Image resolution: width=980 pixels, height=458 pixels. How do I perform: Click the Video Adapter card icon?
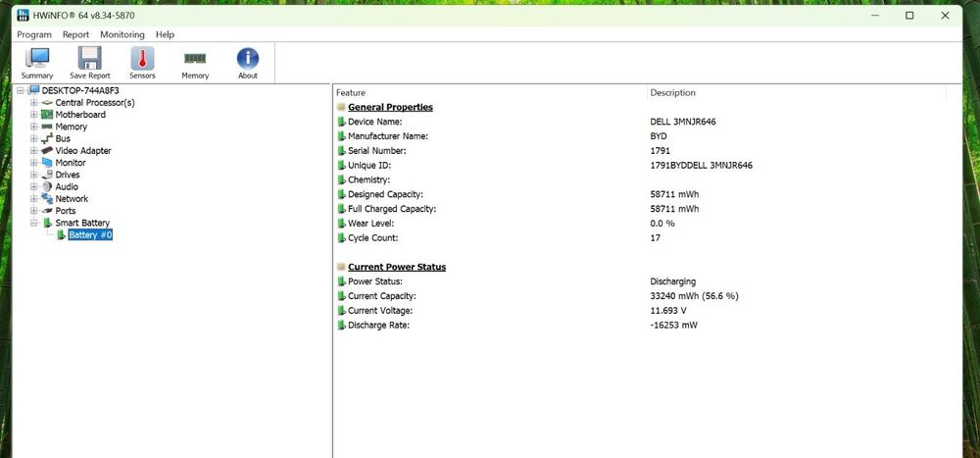[x=47, y=150]
